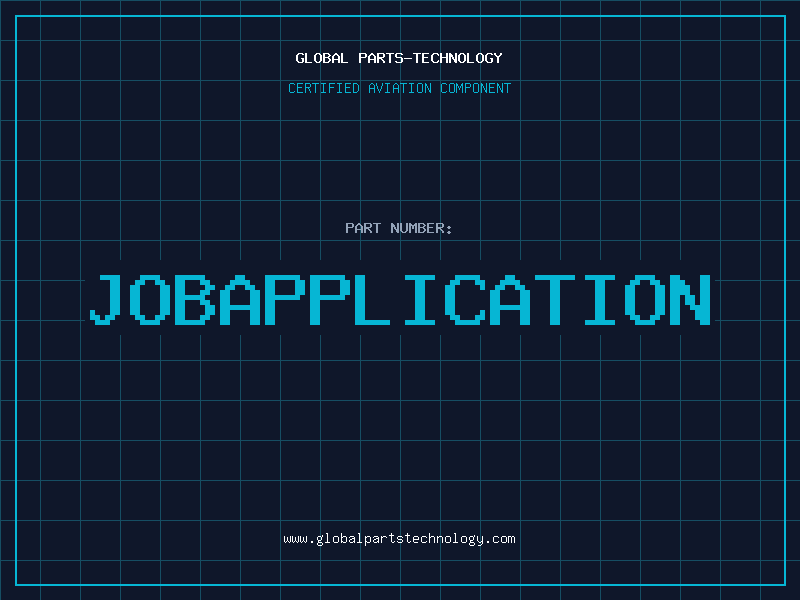Click the 'GLOBAL PARTS-TECHNOLOGY' title text

pos(399,58)
